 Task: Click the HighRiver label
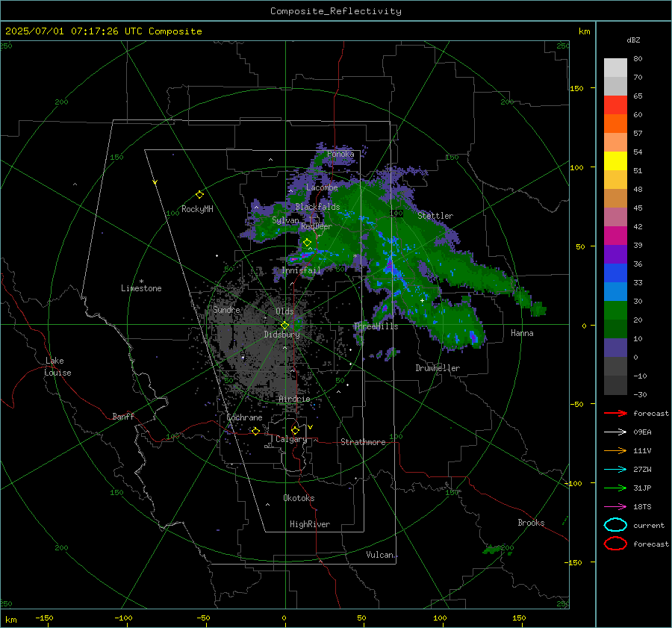coord(310,524)
